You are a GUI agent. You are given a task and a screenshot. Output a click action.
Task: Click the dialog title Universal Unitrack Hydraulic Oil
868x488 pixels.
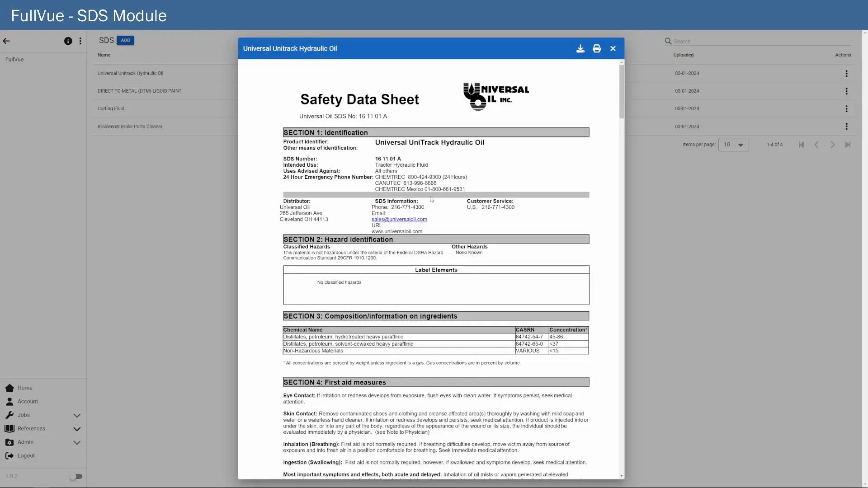click(290, 49)
